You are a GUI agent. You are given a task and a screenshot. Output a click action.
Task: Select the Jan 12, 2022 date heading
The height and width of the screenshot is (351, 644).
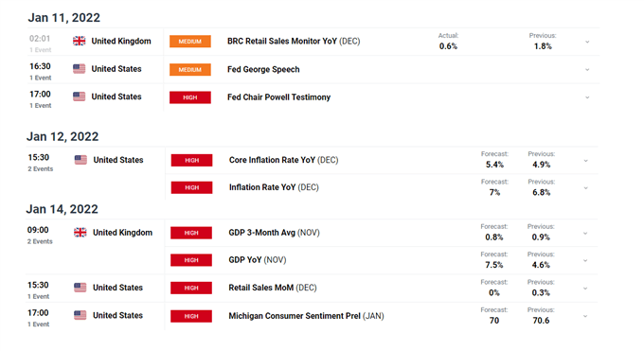[63, 136]
